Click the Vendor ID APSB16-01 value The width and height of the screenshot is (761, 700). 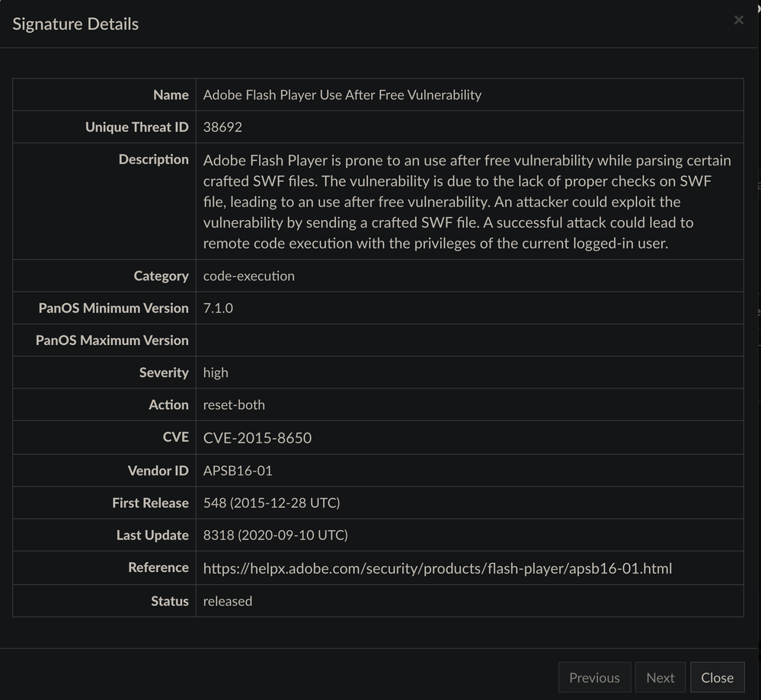[238, 471]
